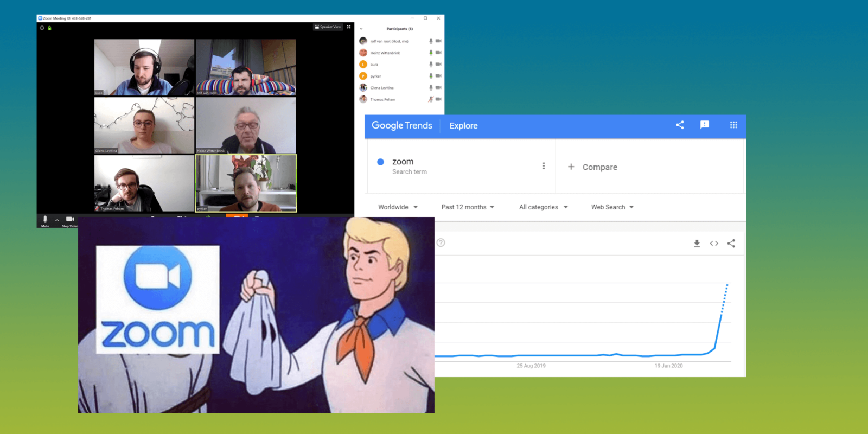Click the blue dot color for zoom term
The width and height of the screenshot is (868, 434).
[380, 162]
